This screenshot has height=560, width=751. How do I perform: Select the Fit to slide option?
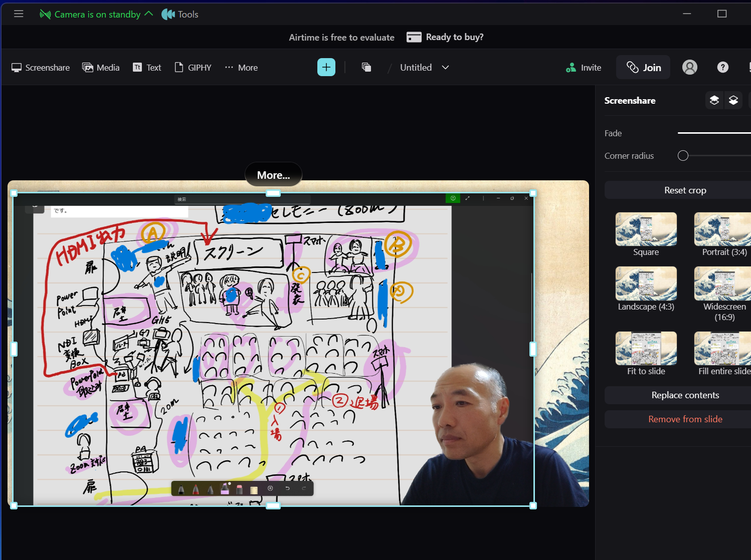[646, 349]
